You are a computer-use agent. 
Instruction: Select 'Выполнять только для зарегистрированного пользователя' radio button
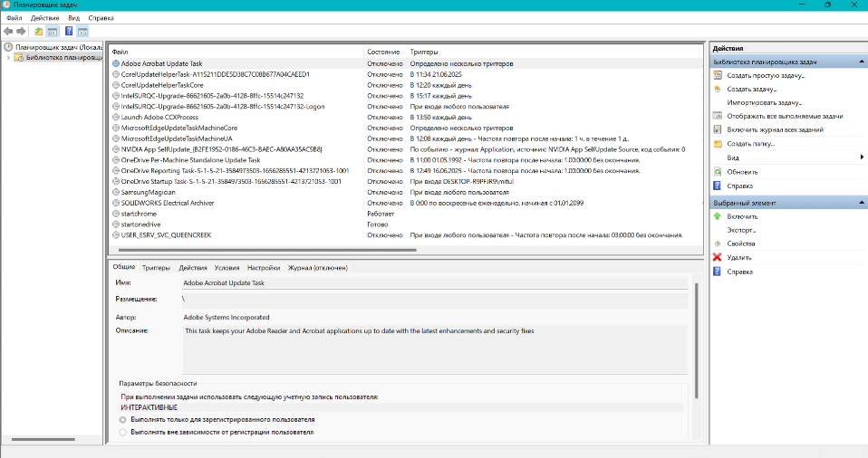pos(123,420)
